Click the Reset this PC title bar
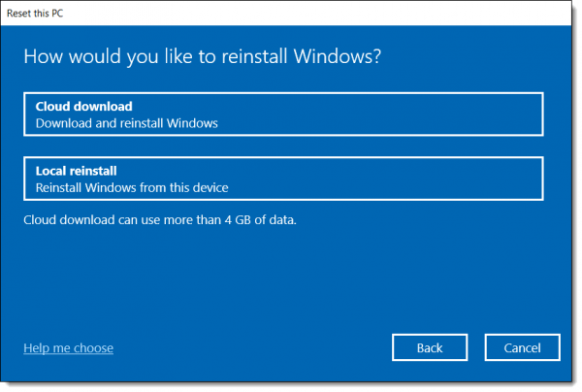Screen dimensions: 582x392 [286, 13]
